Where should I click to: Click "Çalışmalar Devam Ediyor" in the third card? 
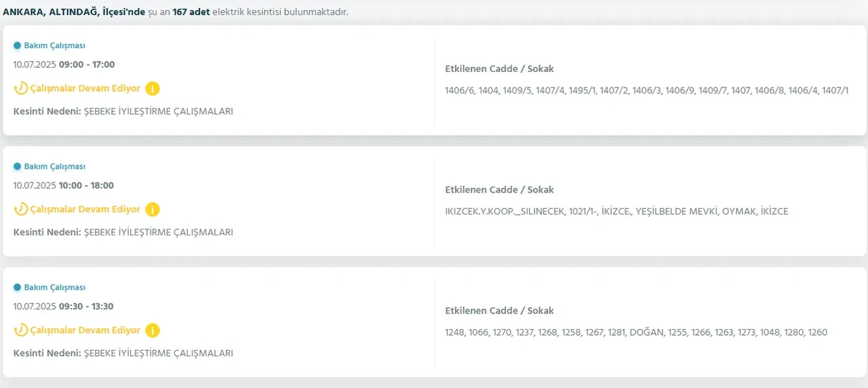click(85, 330)
